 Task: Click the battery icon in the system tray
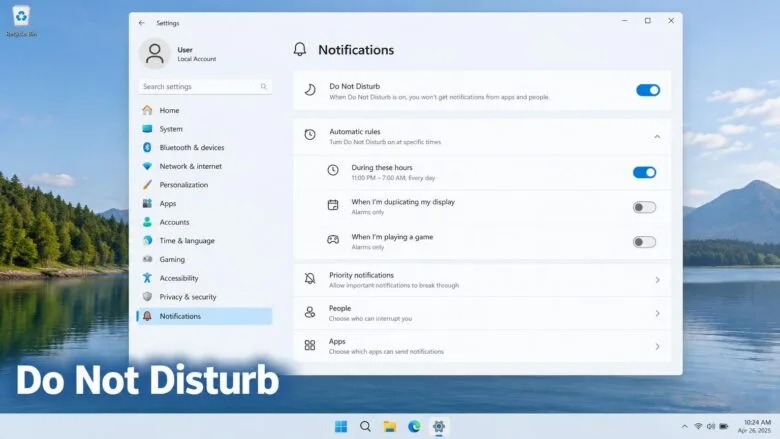pyautogui.click(x=724, y=427)
